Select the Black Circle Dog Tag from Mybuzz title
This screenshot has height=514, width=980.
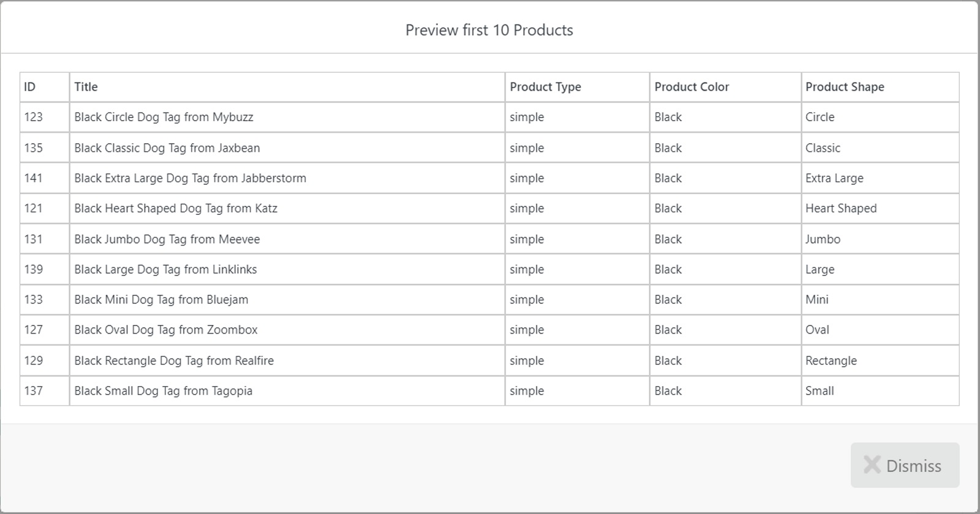(x=164, y=117)
